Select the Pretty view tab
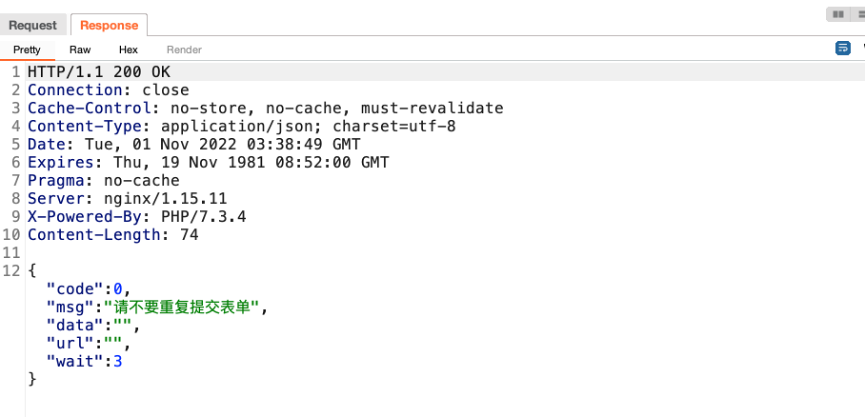This screenshot has width=866, height=418. click(x=27, y=50)
